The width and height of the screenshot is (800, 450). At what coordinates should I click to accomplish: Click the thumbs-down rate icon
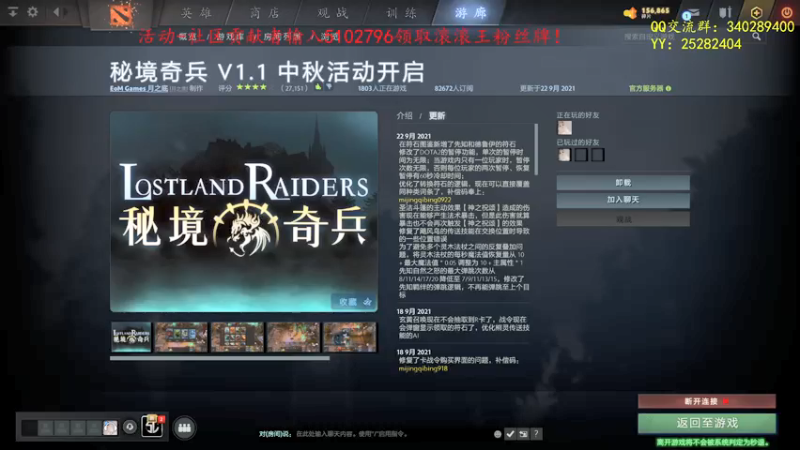[329, 87]
